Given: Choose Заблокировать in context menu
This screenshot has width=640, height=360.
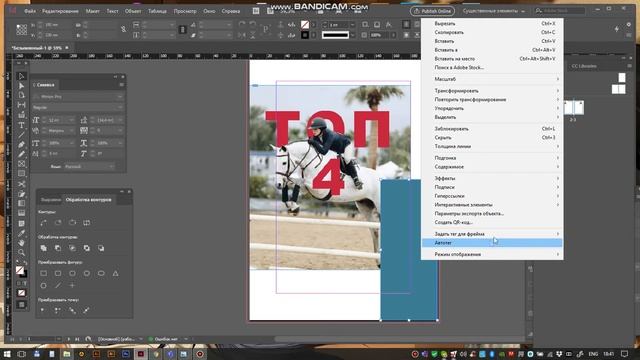Looking at the screenshot, I should click(492, 129).
